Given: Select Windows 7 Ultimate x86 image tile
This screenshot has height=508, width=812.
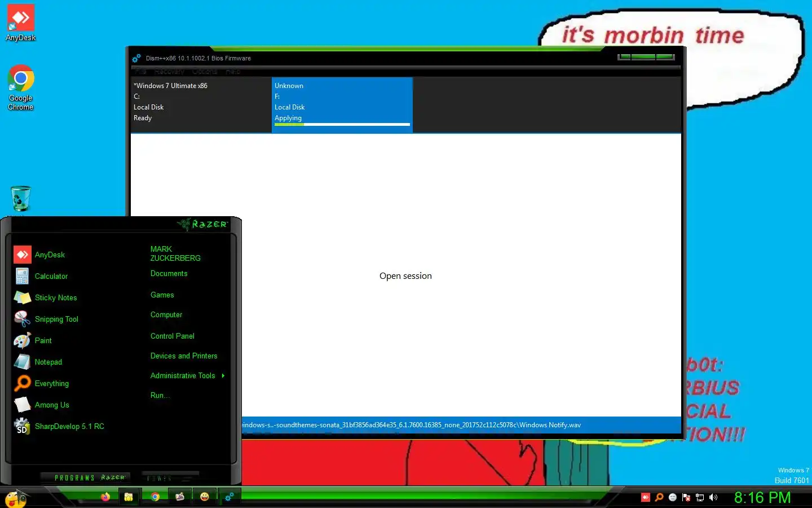Looking at the screenshot, I should pos(201,105).
